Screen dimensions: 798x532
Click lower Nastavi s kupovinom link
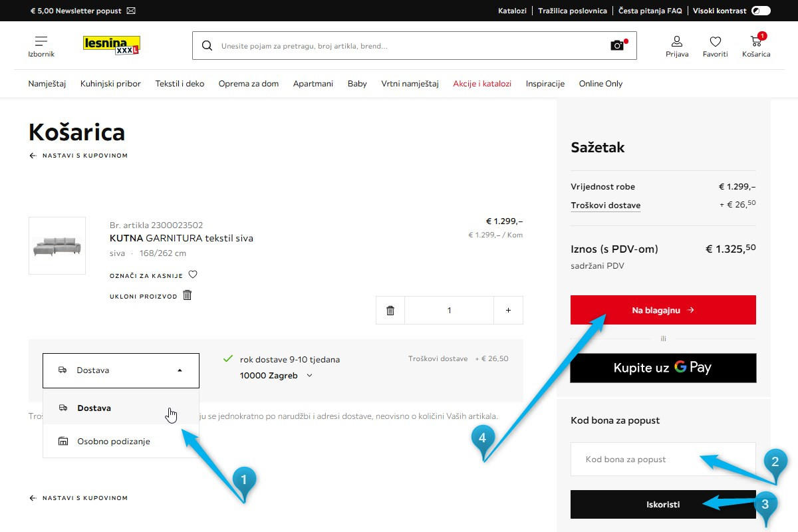point(78,498)
